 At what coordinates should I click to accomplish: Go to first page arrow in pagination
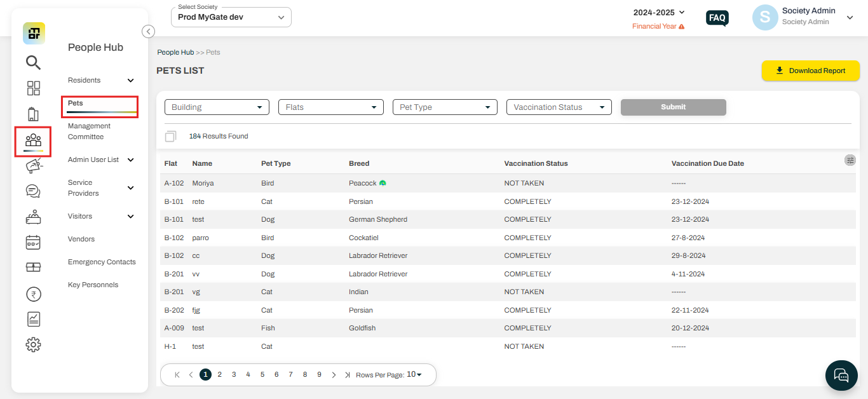[x=177, y=375]
